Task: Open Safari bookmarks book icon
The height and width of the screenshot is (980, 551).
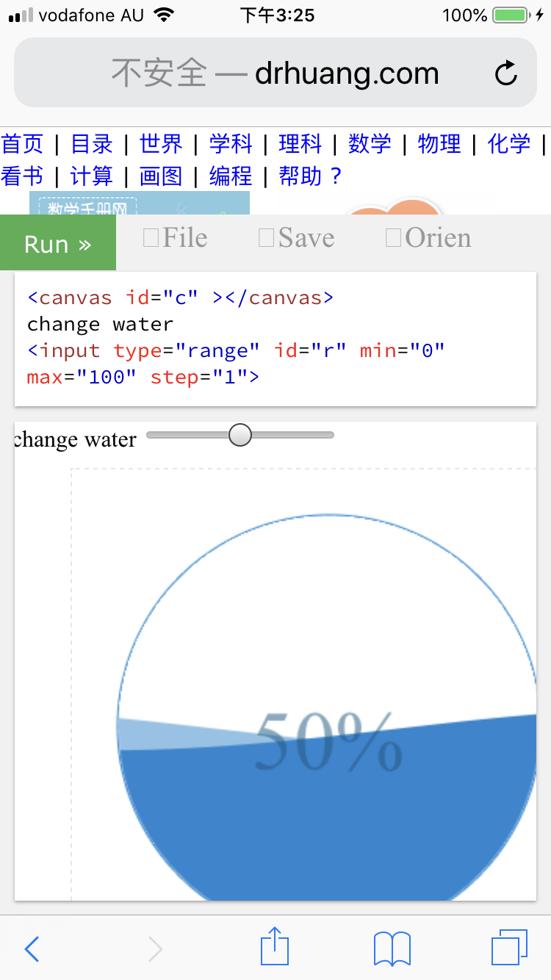Action: 392,948
